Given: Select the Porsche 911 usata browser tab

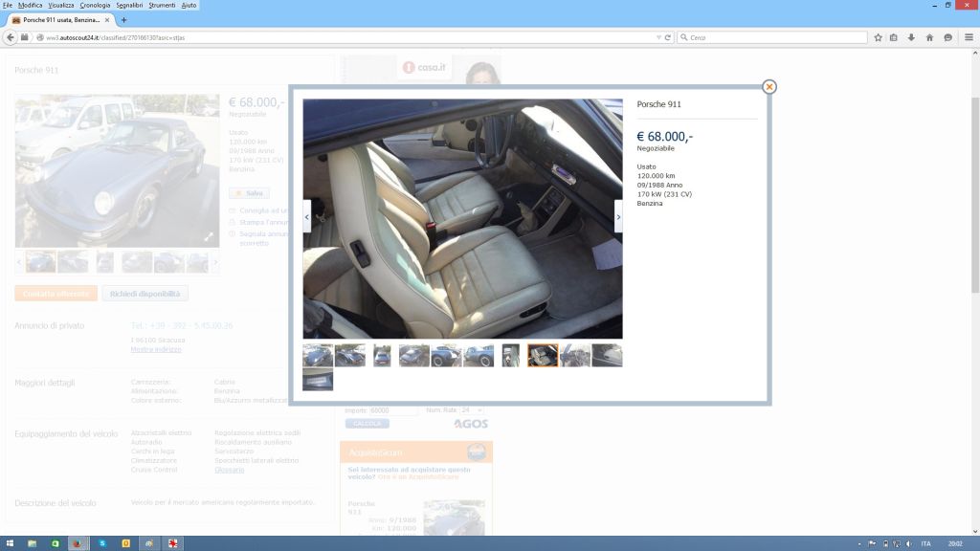Looking at the screenshot, I should (61, 20).
